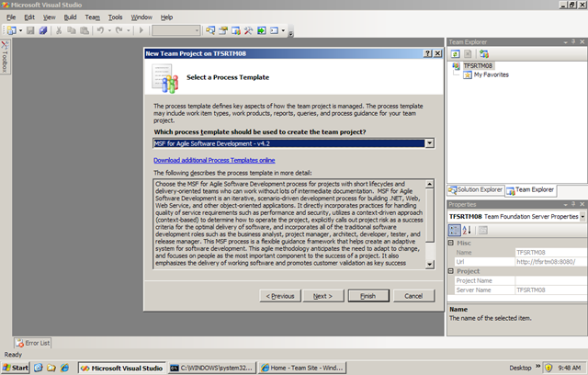Screen dimensions: 588x375
Task: Open the Team menu
Action: (x=92, y=17)
